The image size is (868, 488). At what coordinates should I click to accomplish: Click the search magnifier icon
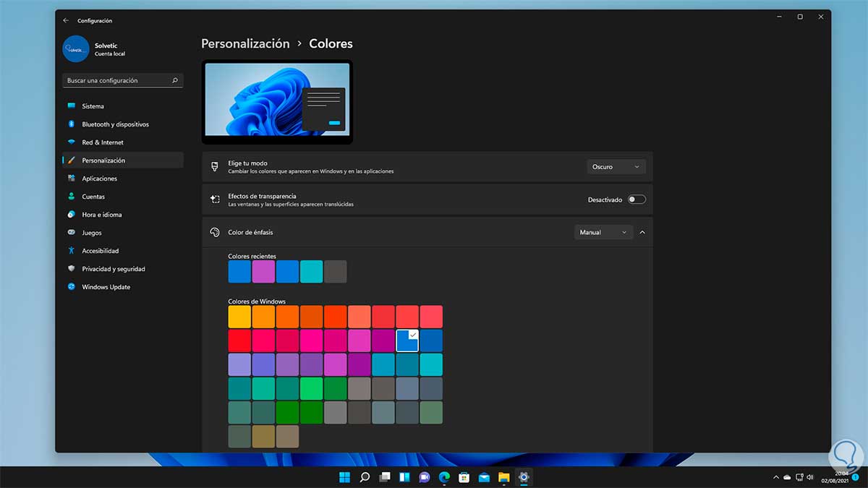pyautogui.click(x=175, y=80)
